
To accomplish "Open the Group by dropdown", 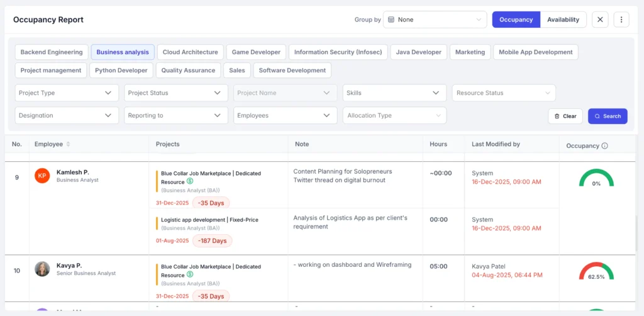I will 435,20.
